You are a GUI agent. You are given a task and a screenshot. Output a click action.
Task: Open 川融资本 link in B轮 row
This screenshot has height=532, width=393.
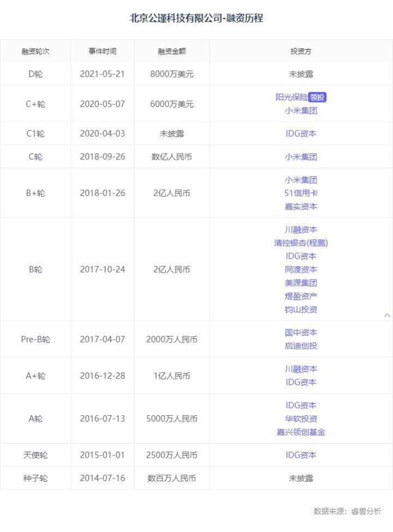[301, 230]
